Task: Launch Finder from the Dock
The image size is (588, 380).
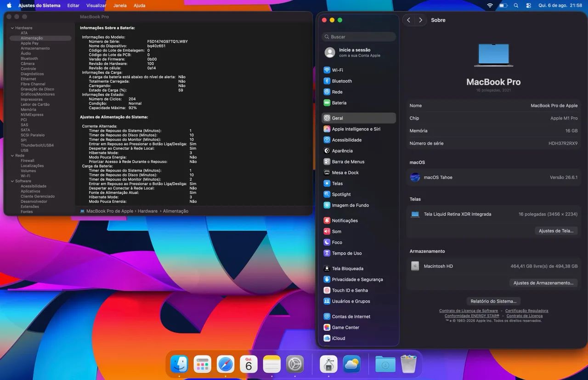Action: point(179,364)
